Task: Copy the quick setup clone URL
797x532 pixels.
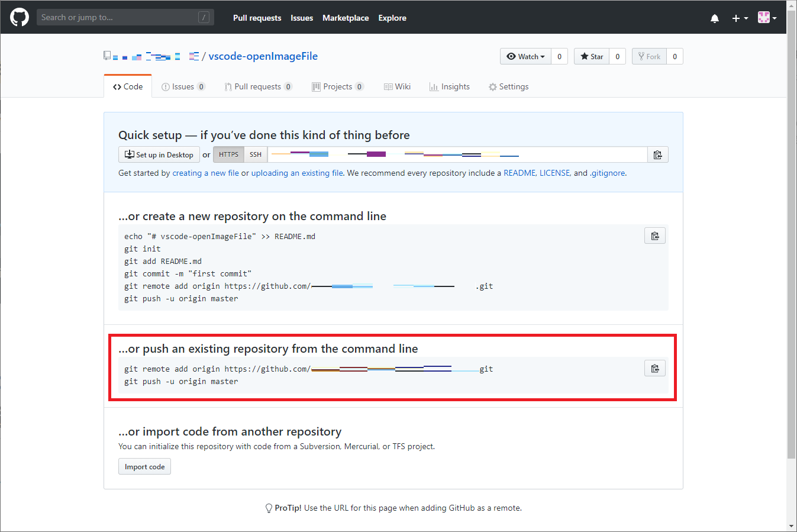Action: click(x=658, y=154)
